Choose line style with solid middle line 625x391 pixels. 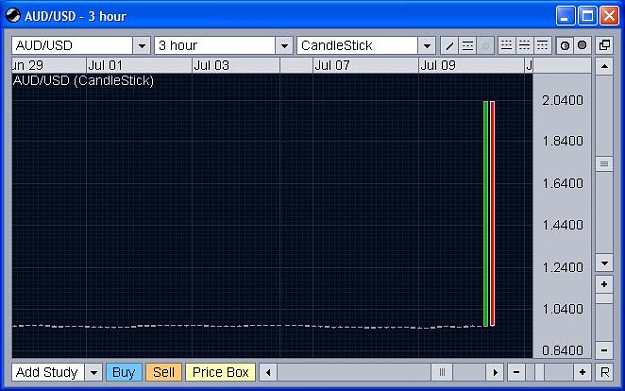[x=524, y=46]
